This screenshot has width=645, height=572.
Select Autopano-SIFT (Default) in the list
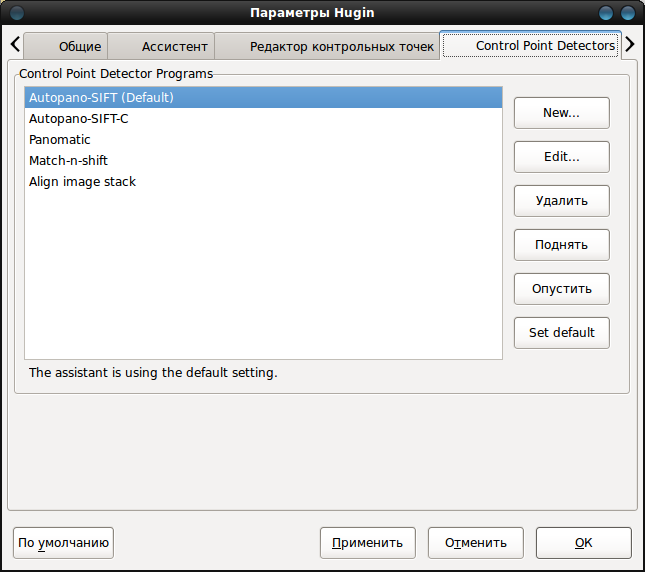click(263, 97)
